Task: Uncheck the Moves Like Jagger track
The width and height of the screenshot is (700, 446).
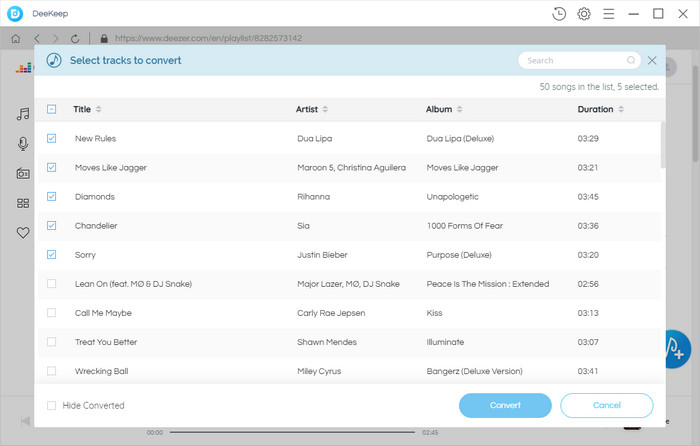Action: pos(51,167)
